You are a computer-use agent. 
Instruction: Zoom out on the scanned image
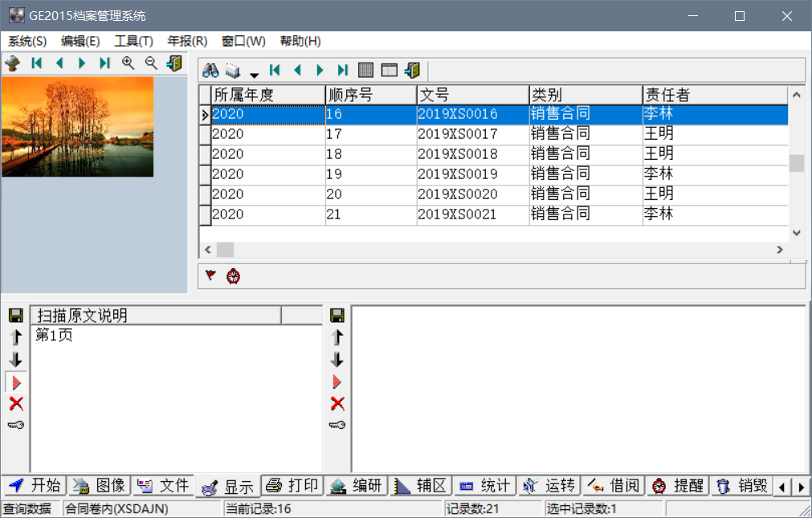coord(151,63)
